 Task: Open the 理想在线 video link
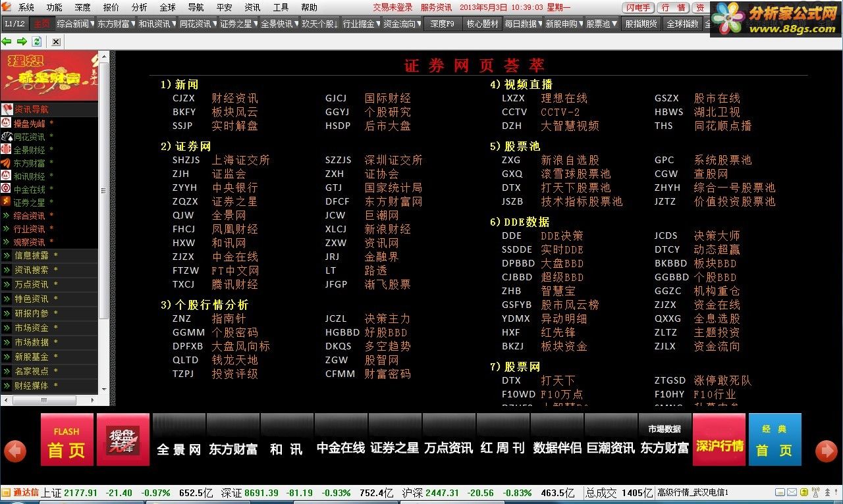(564, 98)
